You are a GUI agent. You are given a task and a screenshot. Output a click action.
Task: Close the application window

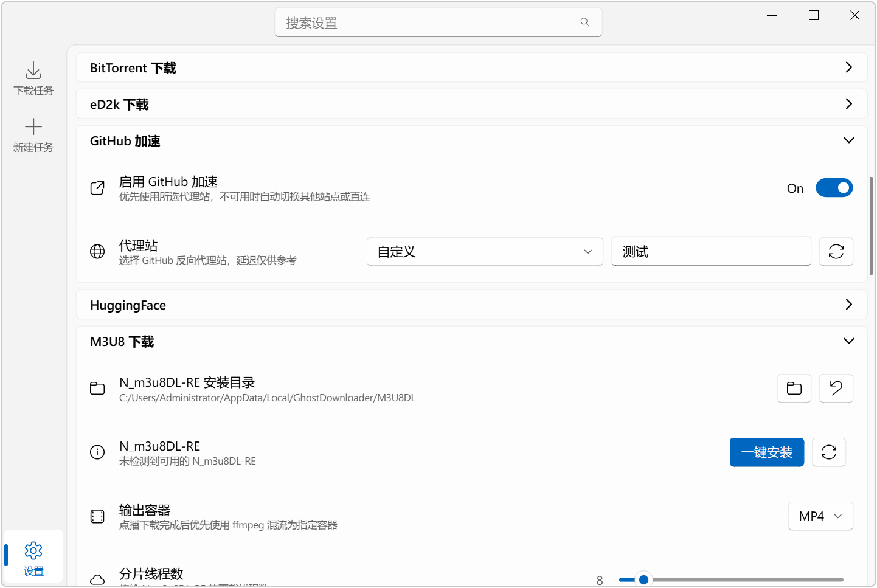tap(854, 15)
